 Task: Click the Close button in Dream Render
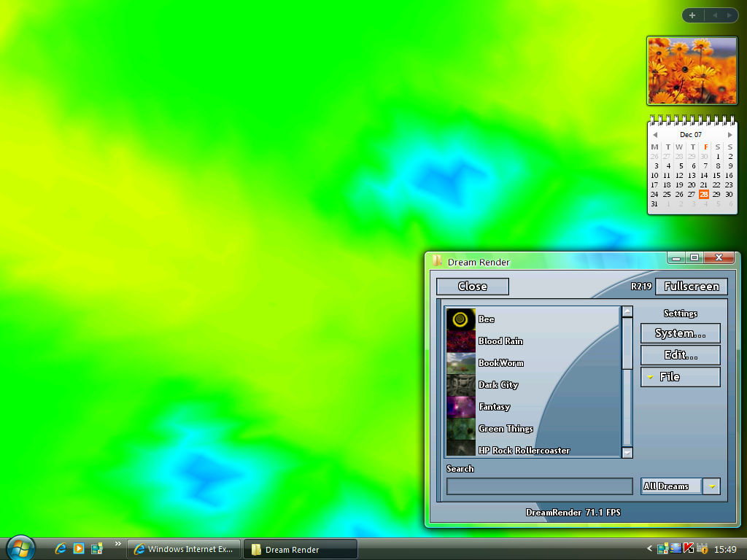pyautogui.click(x=473, y=287)
